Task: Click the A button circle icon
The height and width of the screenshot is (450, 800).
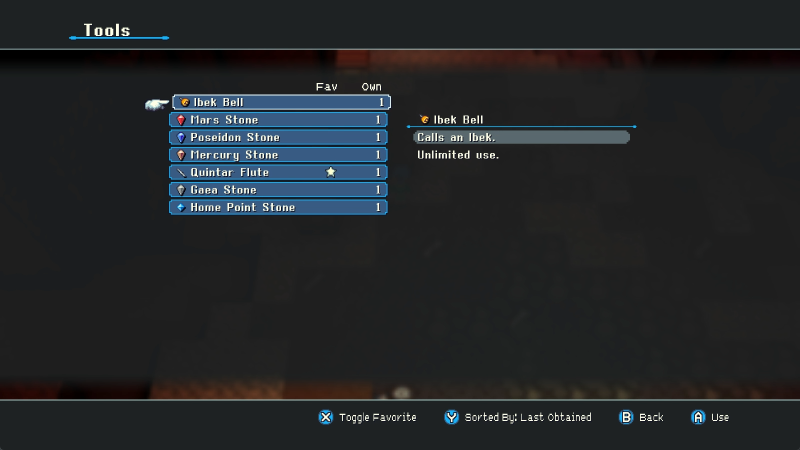Action: (x=698, y=417)
